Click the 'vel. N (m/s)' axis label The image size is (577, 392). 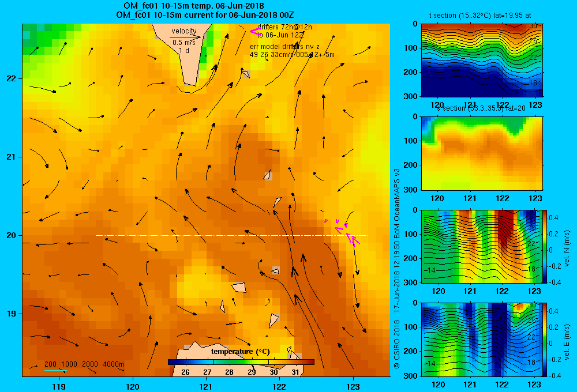(567, 248)
